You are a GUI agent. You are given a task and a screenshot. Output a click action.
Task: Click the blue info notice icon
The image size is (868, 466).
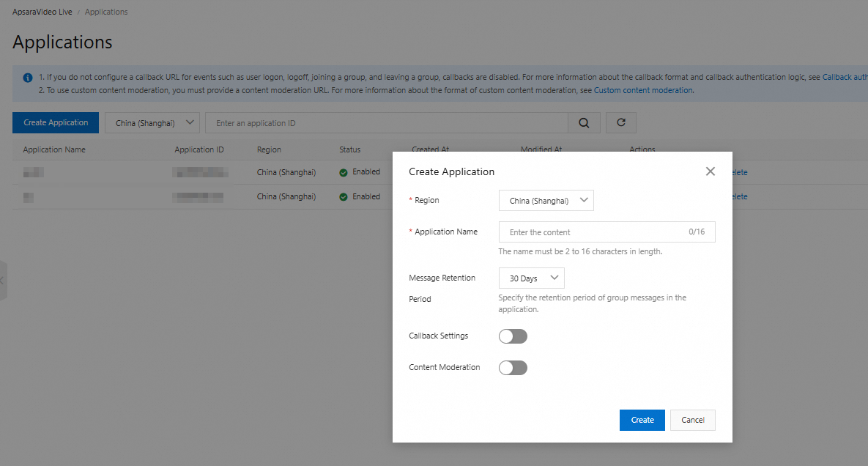pyautogui.click(x=28, y=77)
